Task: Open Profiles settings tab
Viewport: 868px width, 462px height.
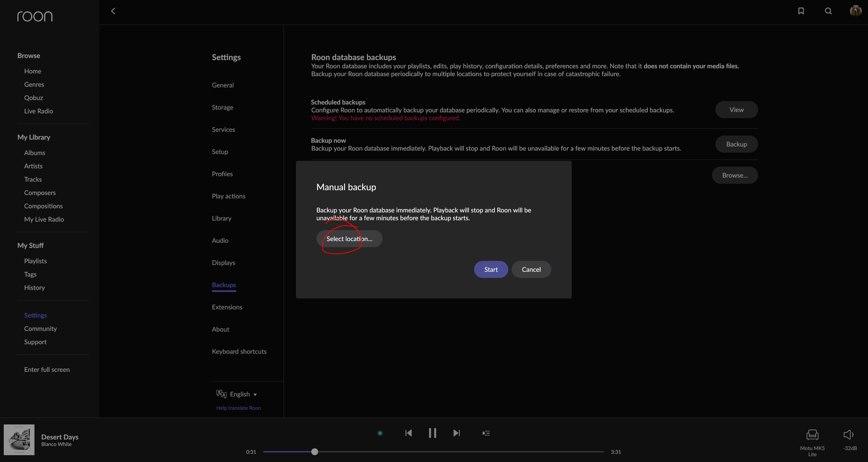Action: (222, 174)
